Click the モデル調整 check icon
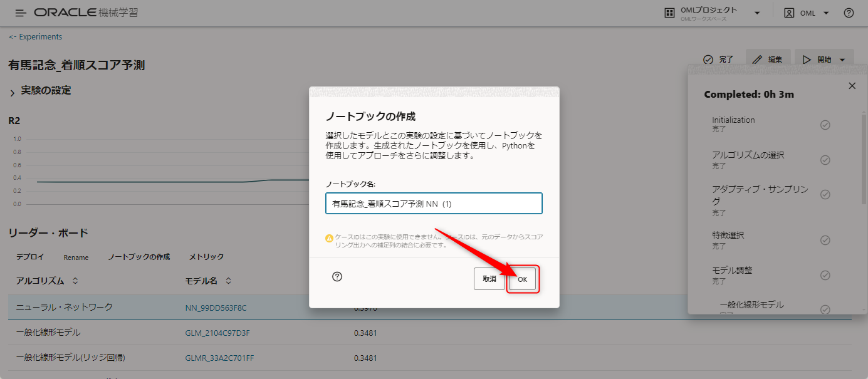 (x=825, y=275)
